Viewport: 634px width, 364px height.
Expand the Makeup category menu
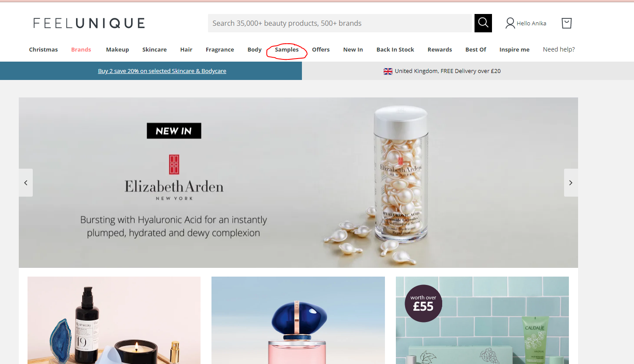(118, 50)
